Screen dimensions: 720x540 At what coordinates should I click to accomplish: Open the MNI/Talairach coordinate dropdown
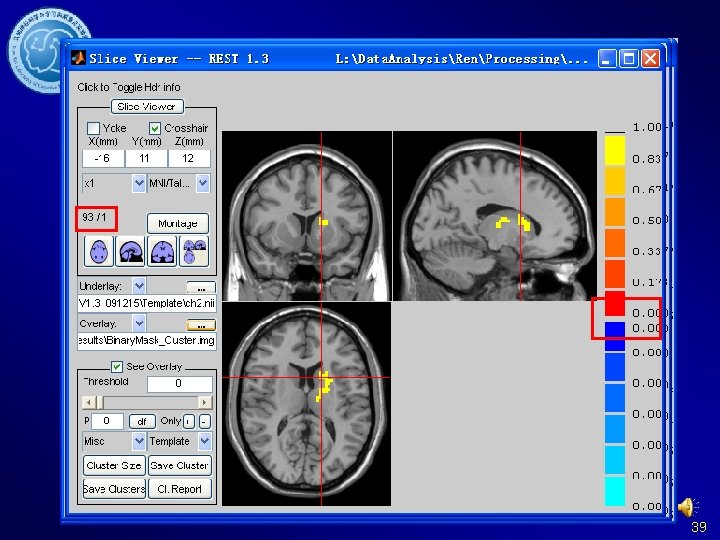tap(203, 184)
